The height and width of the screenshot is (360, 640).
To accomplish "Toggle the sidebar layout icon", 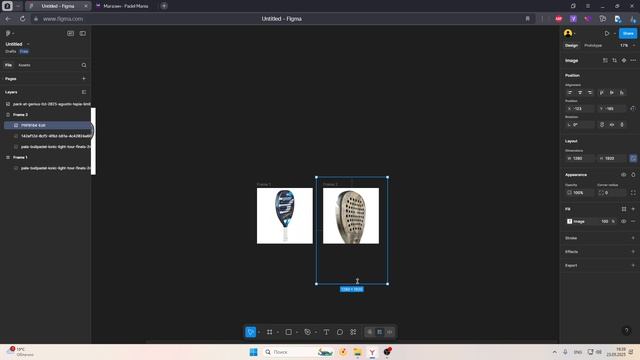I will click(x=83, y=33).
